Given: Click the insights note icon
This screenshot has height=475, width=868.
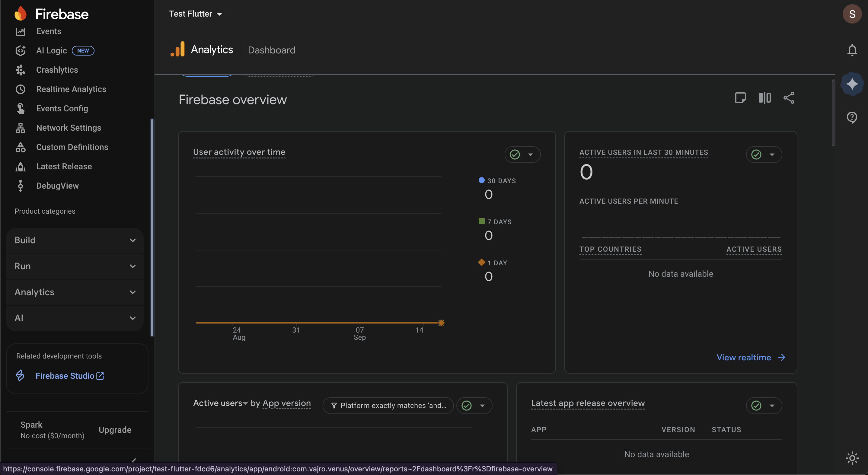Looking at the screenshot, I should 740,98.
